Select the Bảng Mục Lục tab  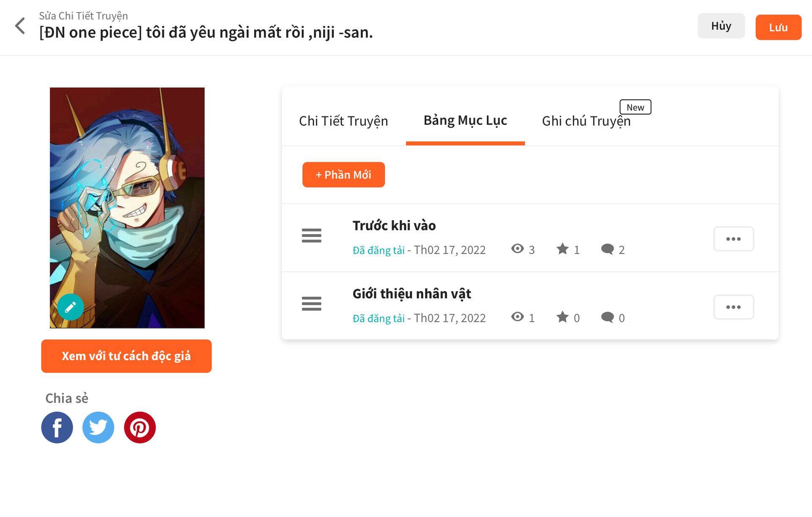tap(465, 120)
